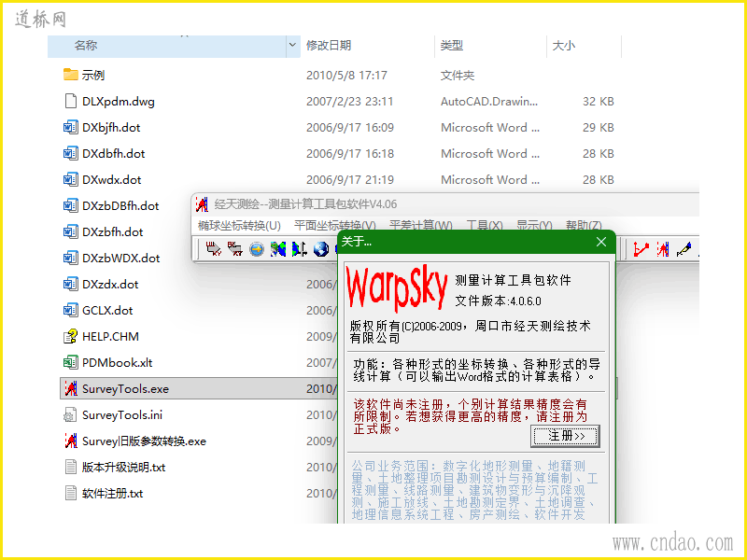The image size is (747, 560).
Task: Click the Word icon beside DXwdx.dot
Action: pos(71,179)
